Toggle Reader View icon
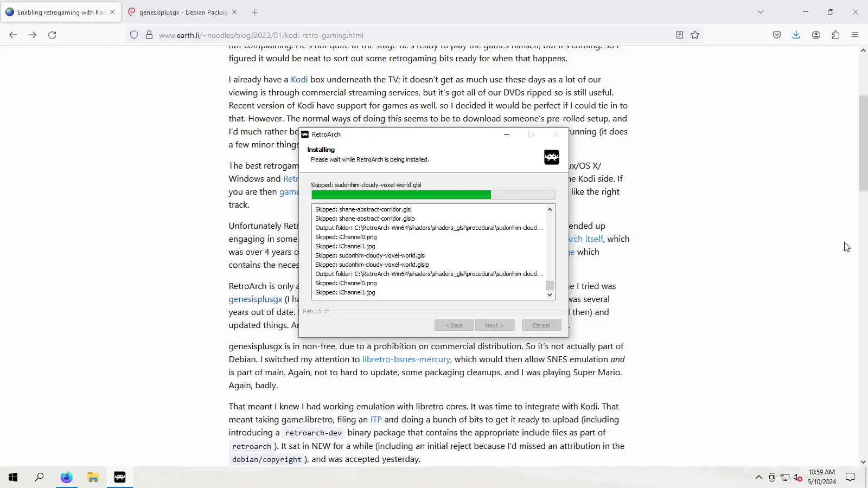This screenshot has height=488, width=868. tap(679, 35)
